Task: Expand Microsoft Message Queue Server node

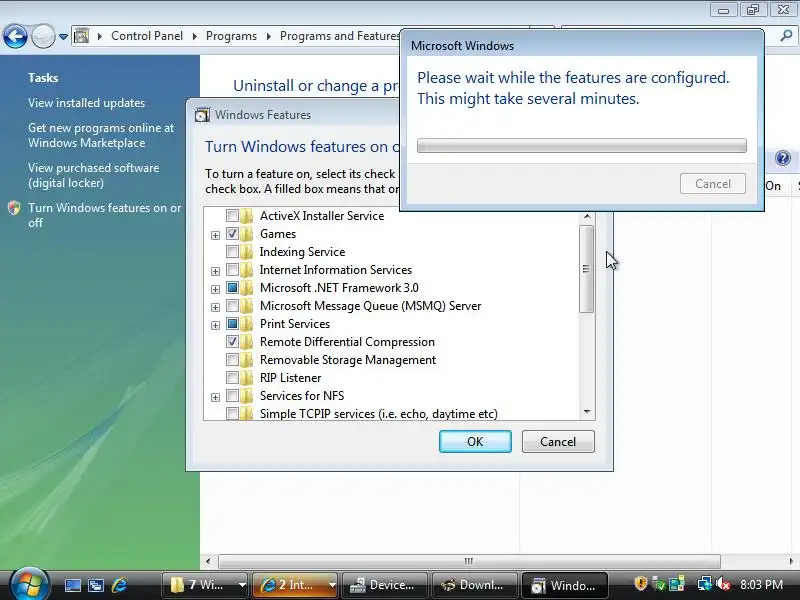Action: [x=215, y=307]
